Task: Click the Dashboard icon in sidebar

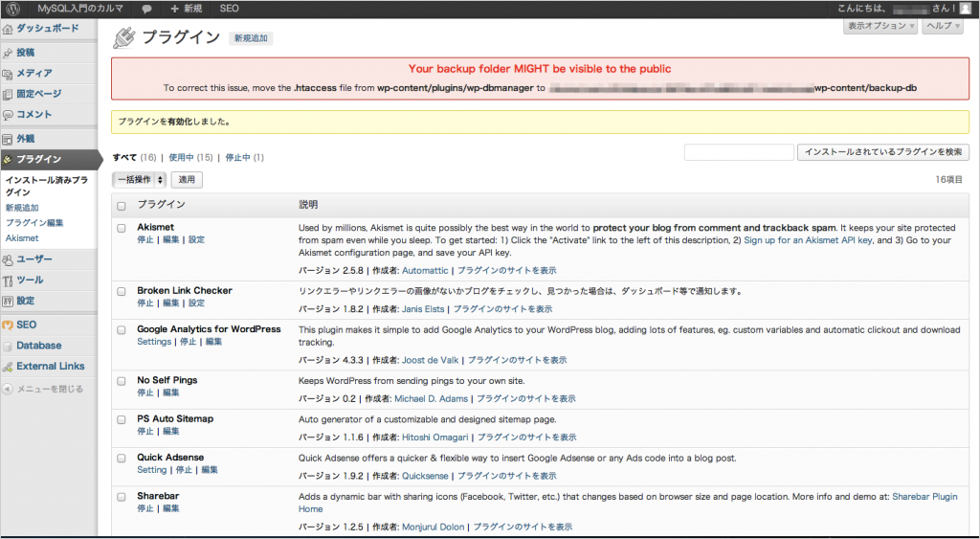Action: click(x=8, y=29)
